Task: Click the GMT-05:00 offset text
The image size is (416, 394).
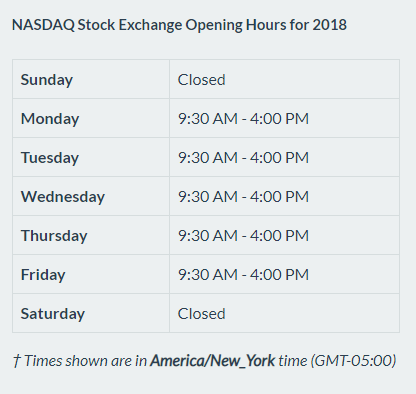Action: [x=353, y=361]
